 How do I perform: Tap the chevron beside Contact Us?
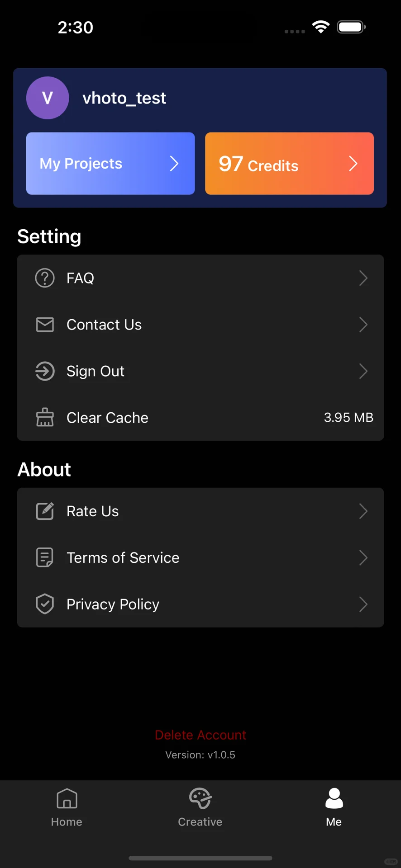tap(363, 325)
